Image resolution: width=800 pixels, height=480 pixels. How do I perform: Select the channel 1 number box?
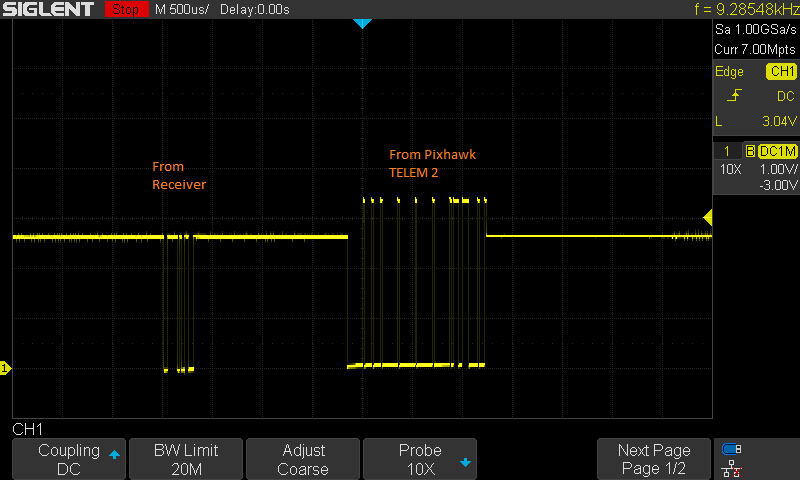click(728, 151)
